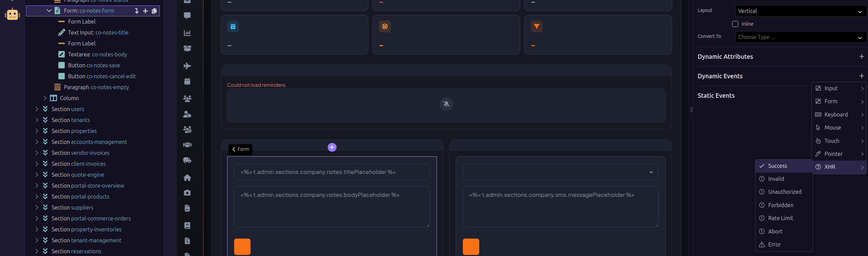
Task: Select the XHR events menu item
Action: coord(839,167)
